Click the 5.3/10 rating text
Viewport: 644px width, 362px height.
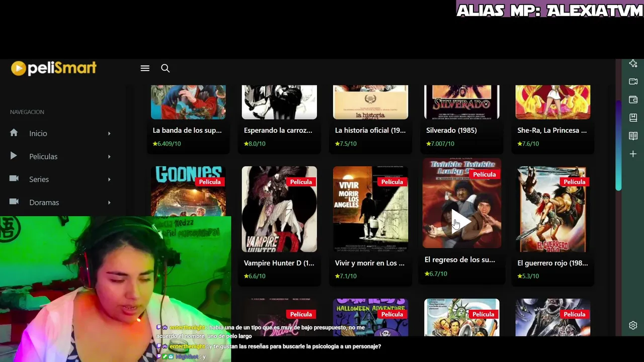pyautogui.click(x=528, y=276)
